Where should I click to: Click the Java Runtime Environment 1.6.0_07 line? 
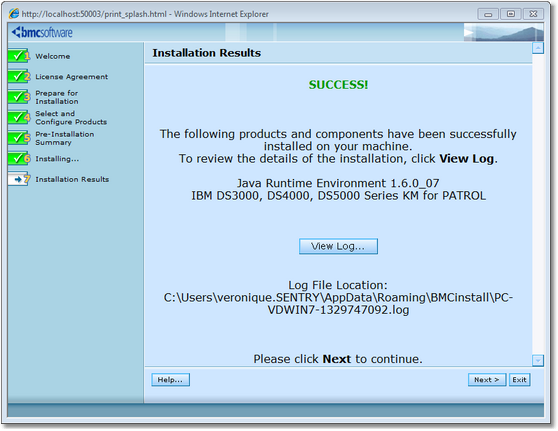338,183
